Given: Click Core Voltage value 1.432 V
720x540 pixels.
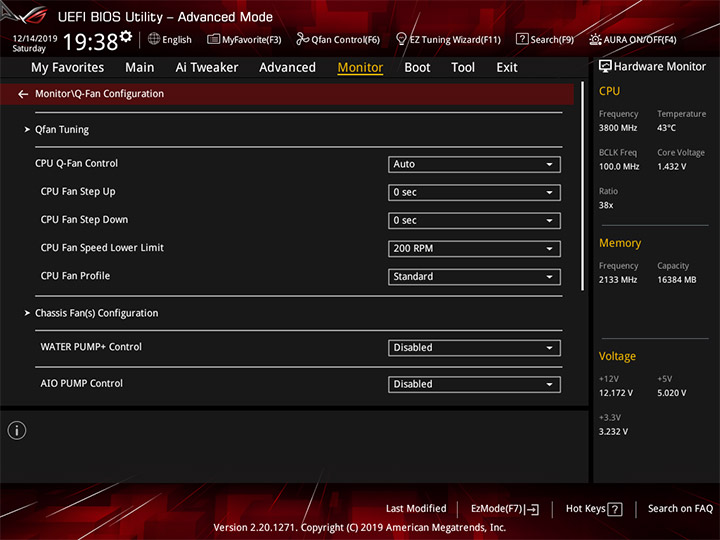Looking at the screenshot, I should [671, 166].
